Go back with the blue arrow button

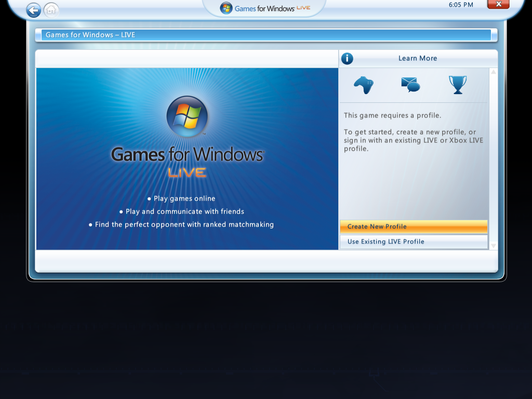(x=34, y=10)
